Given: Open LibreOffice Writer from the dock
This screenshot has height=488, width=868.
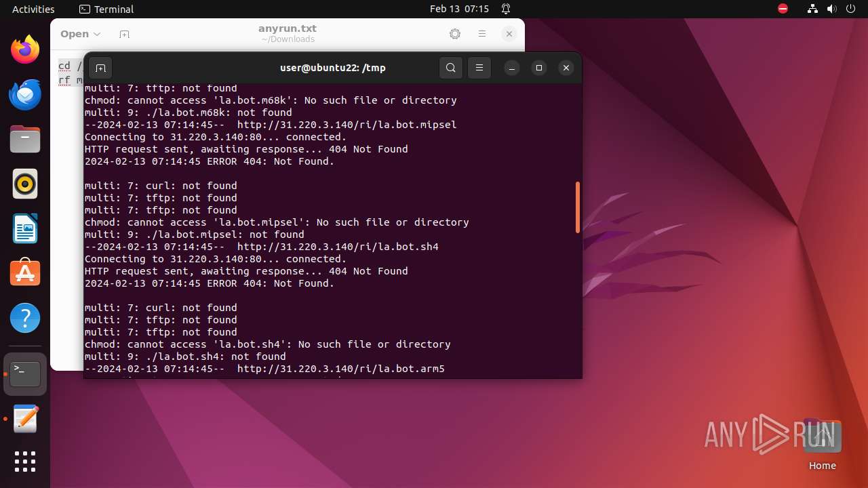Looking at the screenshot, I should [25, 229].
